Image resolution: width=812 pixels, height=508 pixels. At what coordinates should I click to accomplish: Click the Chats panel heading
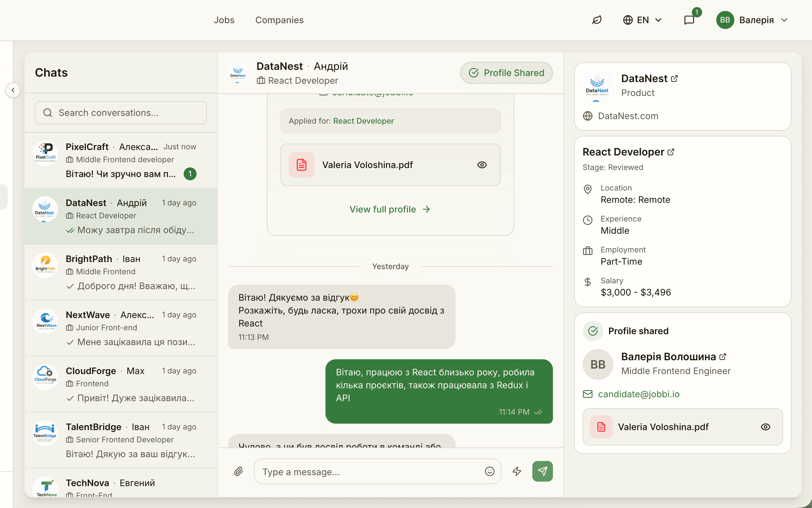coord(51,72)
